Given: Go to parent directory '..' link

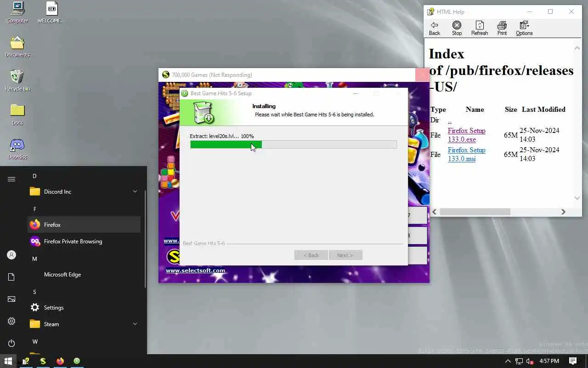Looking at the screenshot, I should [450, 121].
